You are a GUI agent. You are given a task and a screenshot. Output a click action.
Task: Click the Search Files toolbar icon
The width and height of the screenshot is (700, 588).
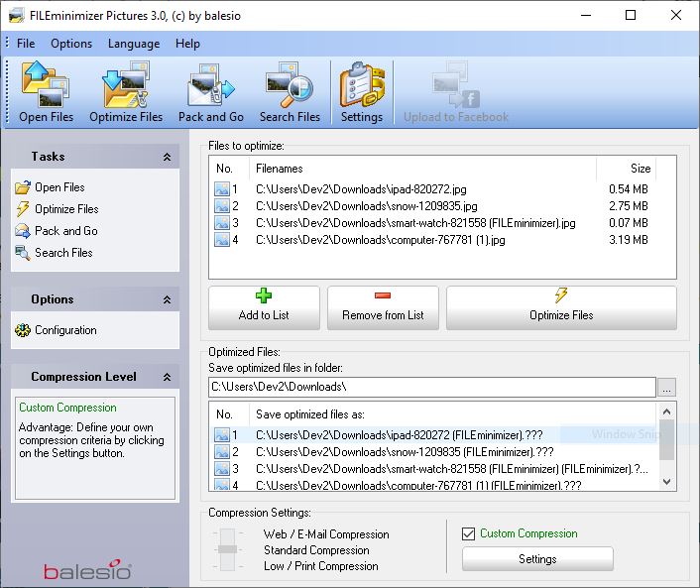tap(290, 85)
